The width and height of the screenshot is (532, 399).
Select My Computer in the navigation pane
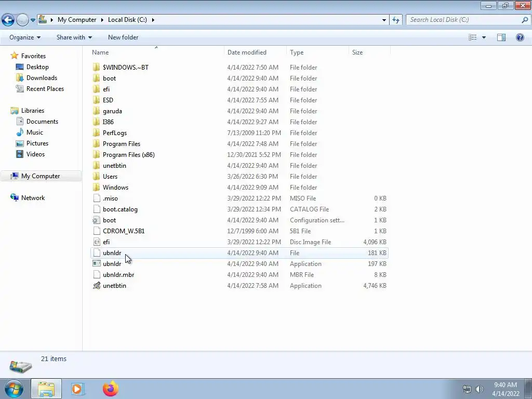(41, 176)
